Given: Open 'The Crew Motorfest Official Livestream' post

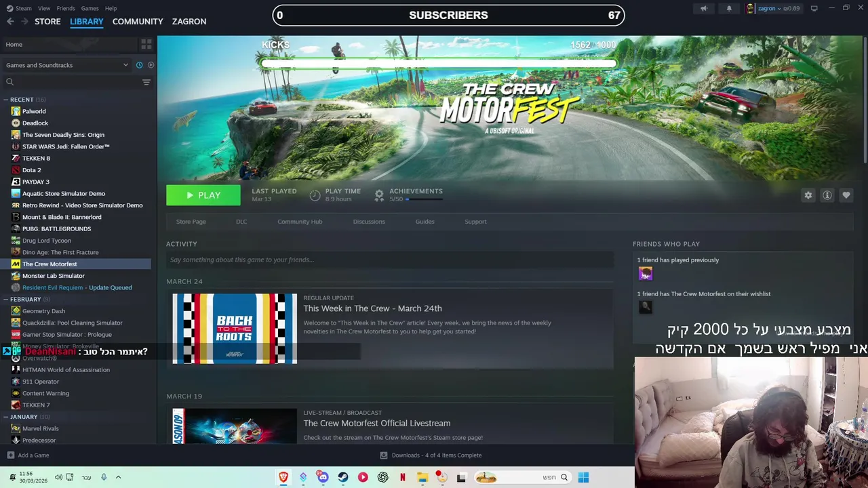Looking at the screenshot, I should pos(377,424).
